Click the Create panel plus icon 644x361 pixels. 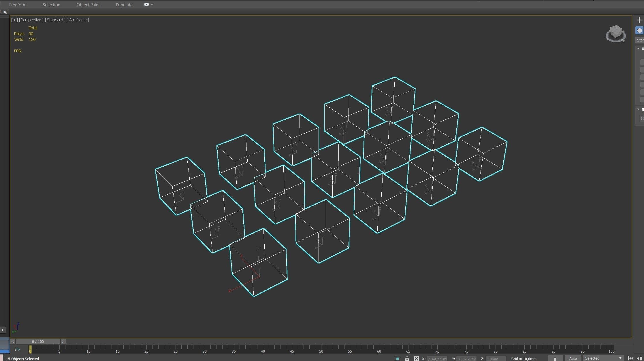pyautogui.click(x=639, y=20)
